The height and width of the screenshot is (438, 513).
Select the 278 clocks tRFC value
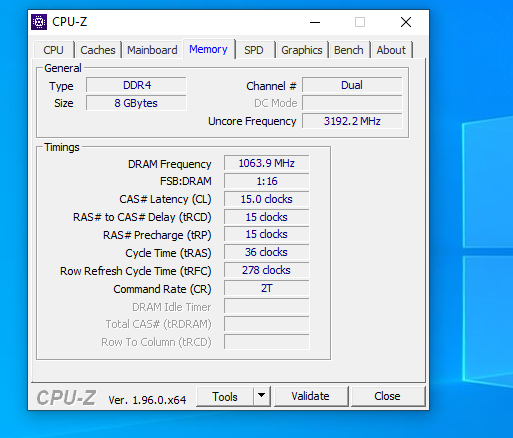tap(267, 270)
